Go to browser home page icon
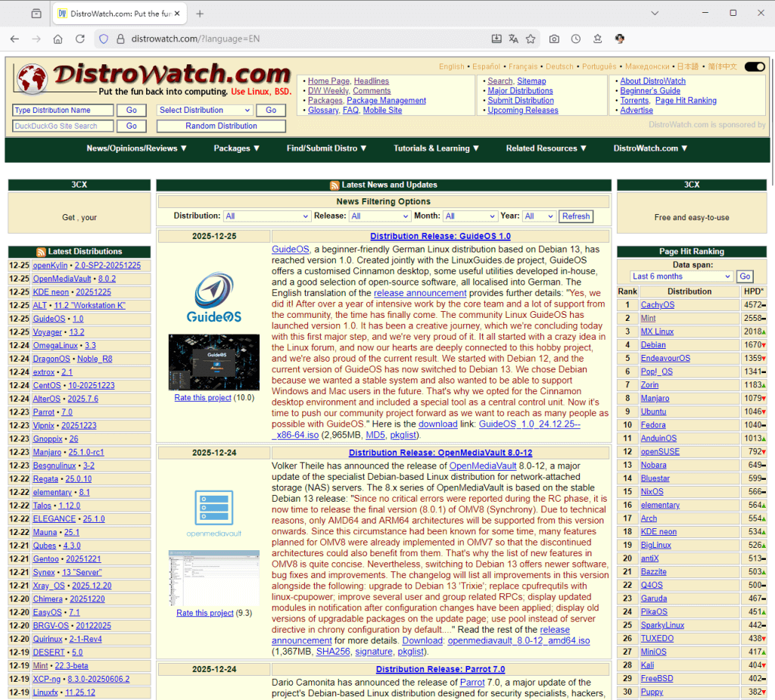Image resolution: width=775 pixels, height=700 pixels. 58,39
